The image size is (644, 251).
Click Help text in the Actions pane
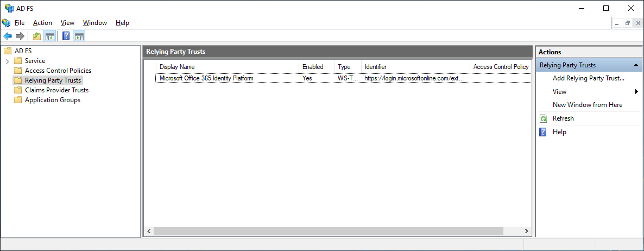(559, 132)
